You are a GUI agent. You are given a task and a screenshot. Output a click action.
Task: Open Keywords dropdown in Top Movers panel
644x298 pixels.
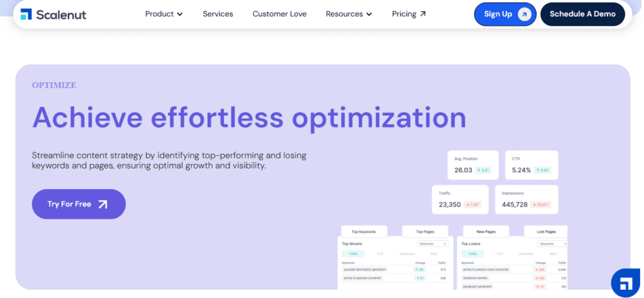pyautogui.click(x=434, y=243)
